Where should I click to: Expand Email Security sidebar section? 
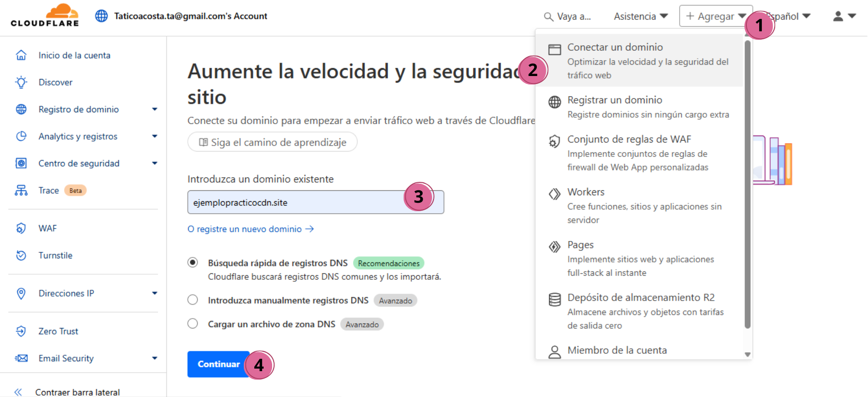[154, 358]
